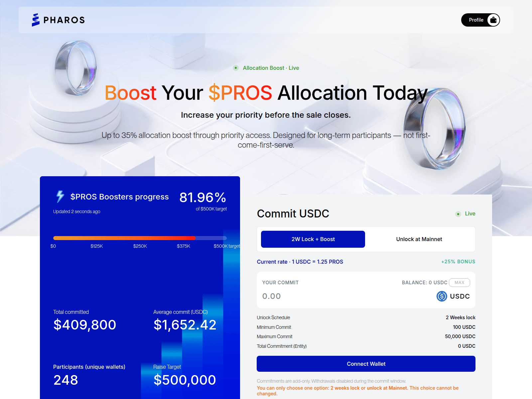Click the Allocation Boost · Live badge text
Screen dimensions: 532x399
[x=271, y=68]
